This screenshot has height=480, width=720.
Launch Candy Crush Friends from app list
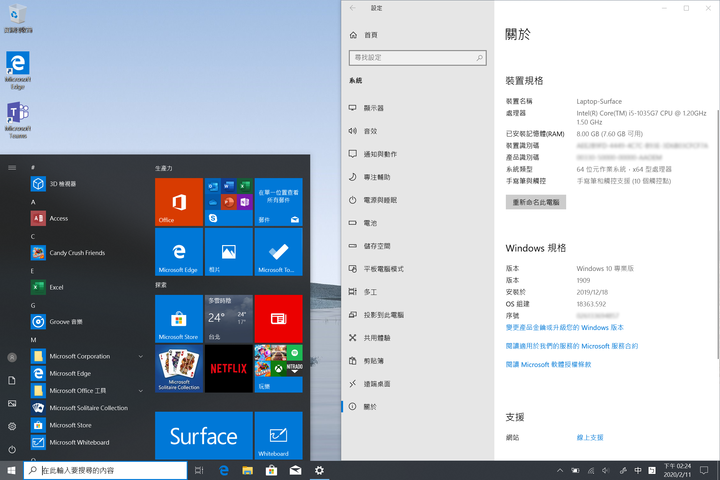[87, 253]
